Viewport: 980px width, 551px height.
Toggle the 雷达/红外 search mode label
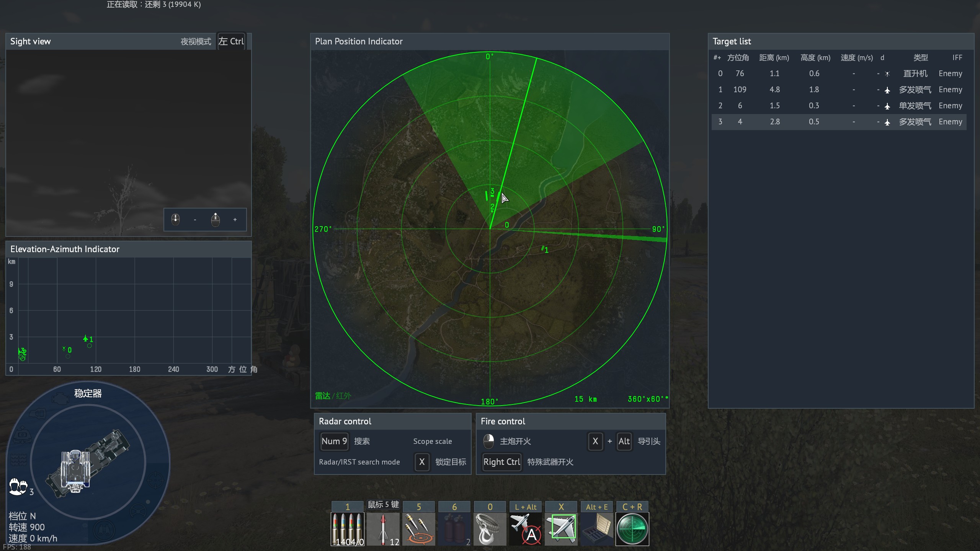coord(333,396)
